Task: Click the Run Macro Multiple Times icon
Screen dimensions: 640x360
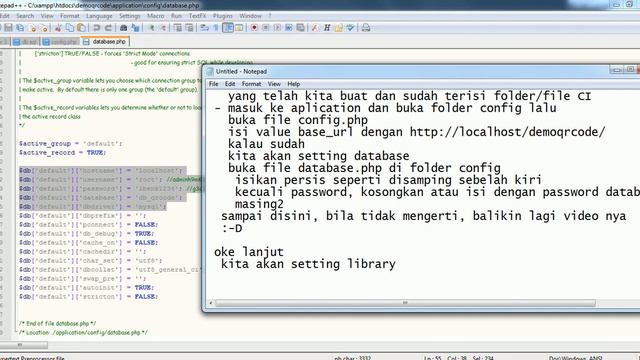Action: point(289,28)
